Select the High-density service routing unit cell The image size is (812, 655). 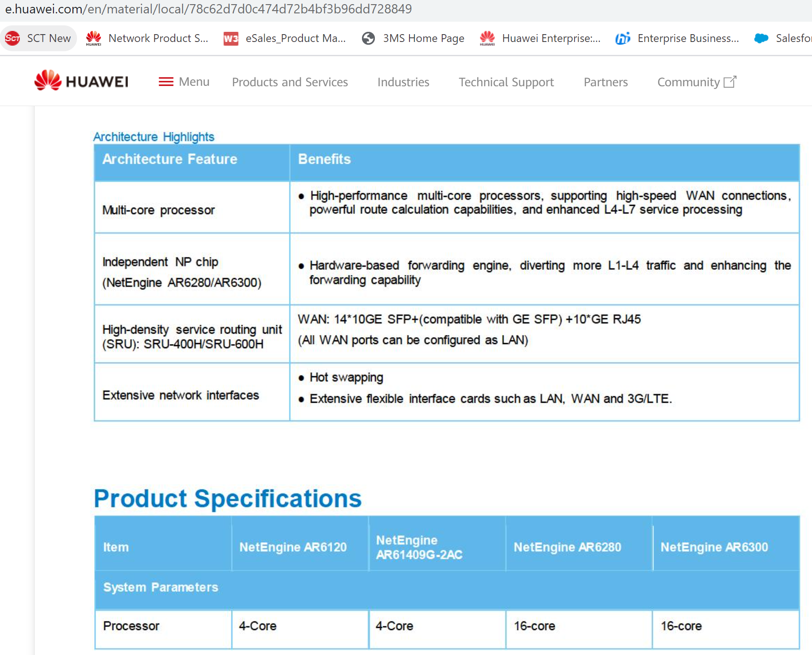pos(192,334)
